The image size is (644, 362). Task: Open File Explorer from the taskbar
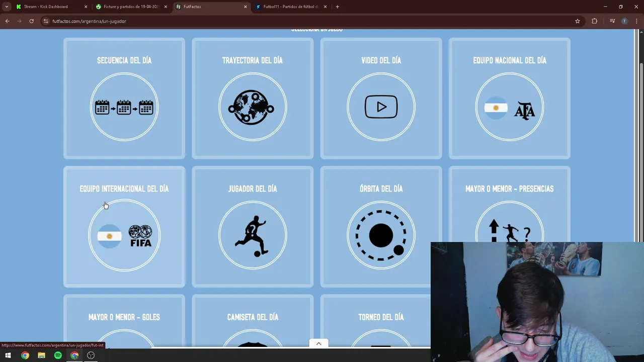pyautogui.click(x=41, y=355)
